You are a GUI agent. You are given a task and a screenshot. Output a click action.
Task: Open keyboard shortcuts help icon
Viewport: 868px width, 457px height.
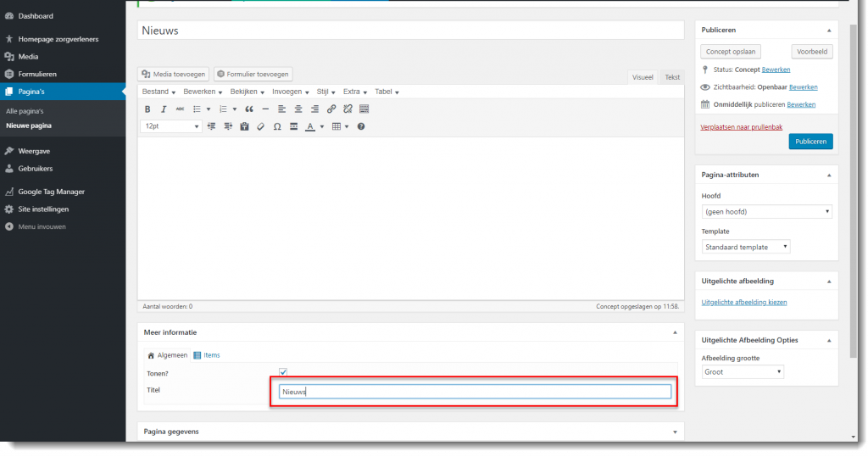pyautogui.click(x=361, y=127)
